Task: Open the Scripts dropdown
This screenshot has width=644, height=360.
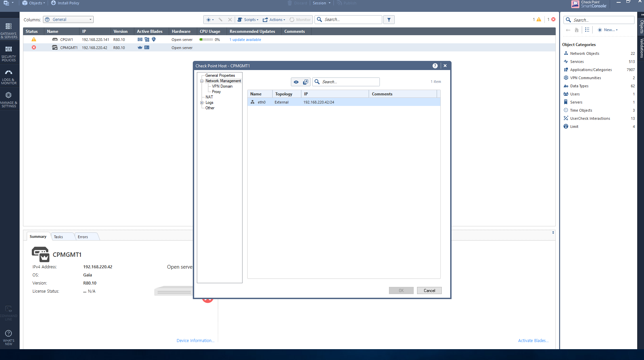Action: click(248, 20)
